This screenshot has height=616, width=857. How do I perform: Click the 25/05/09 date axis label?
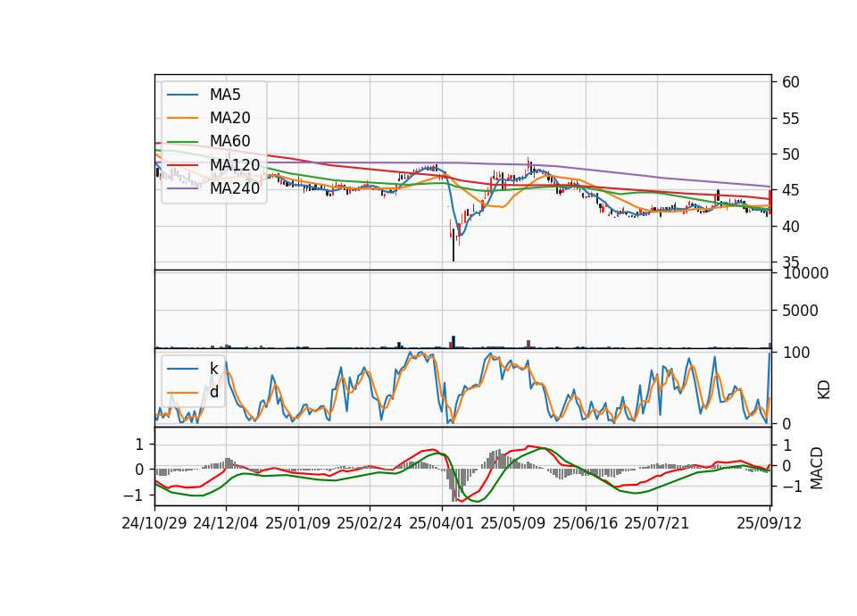[513, 523]
